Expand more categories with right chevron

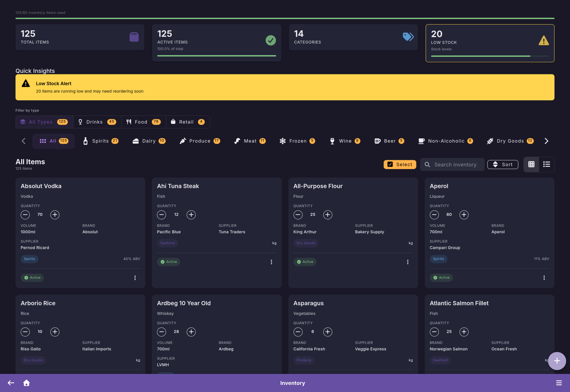point(546,141)
